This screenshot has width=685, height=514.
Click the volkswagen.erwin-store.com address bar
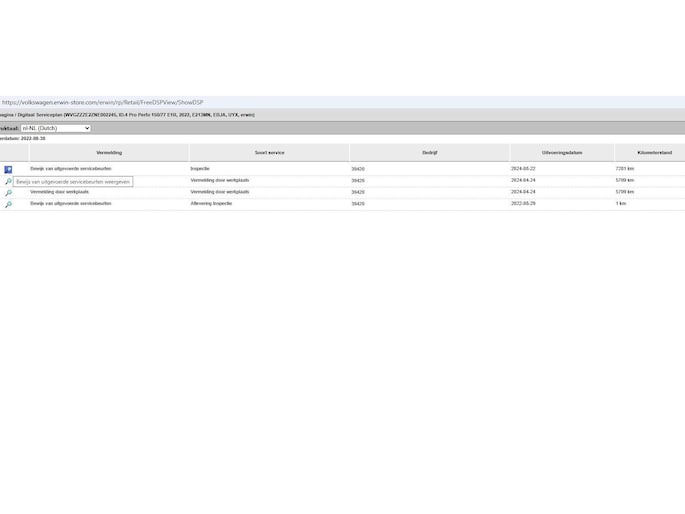(103, 102)
